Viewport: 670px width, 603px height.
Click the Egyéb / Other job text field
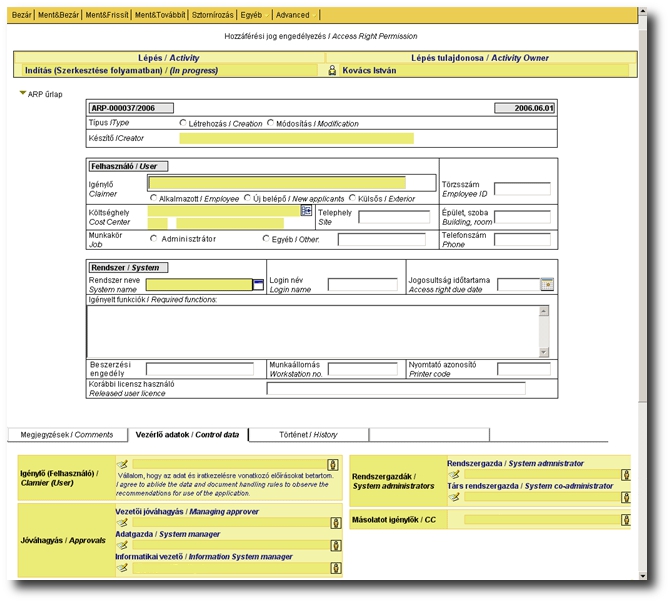click(382, 239)
